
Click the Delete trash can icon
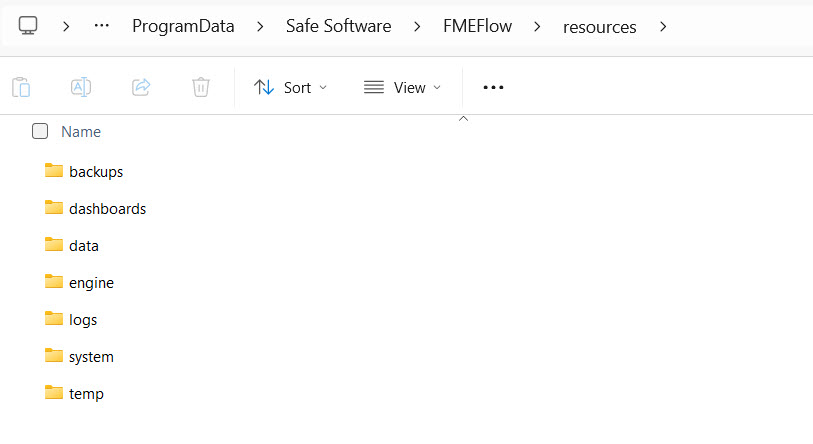201,87
